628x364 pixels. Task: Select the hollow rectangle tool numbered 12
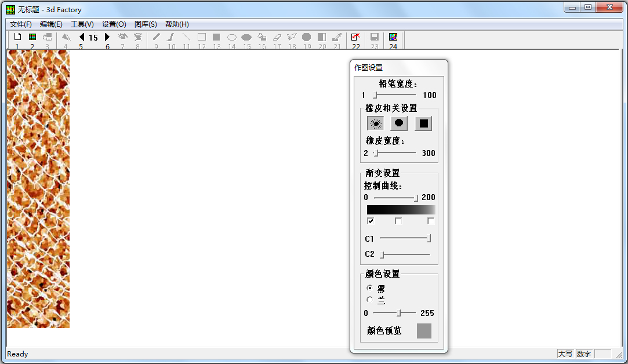click(x=201, y=37)
